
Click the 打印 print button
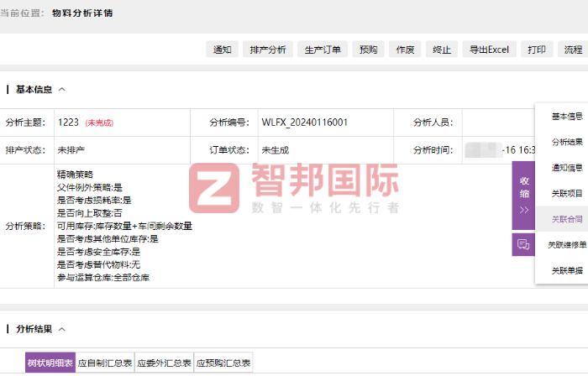pyautogui.click(x=537, y=50)
